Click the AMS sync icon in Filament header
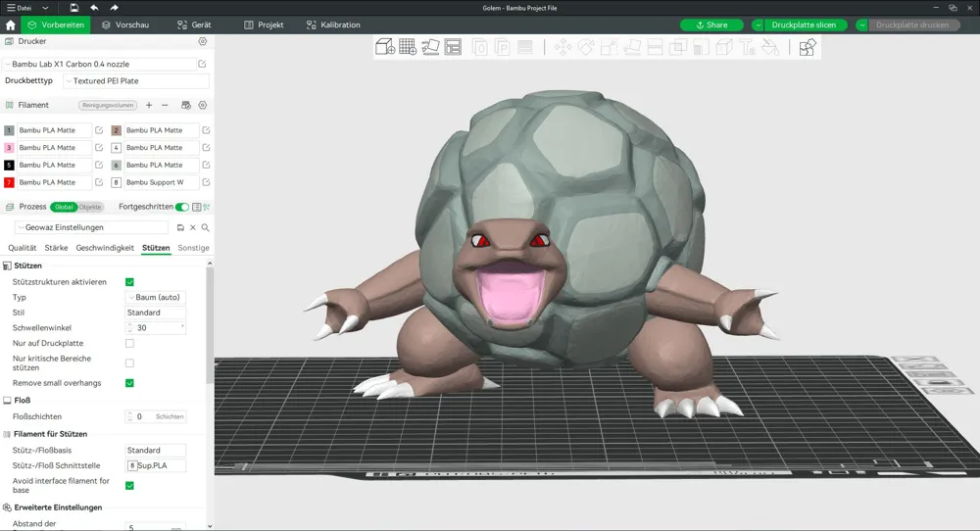980x531 pixels. [x=185, y=105]
